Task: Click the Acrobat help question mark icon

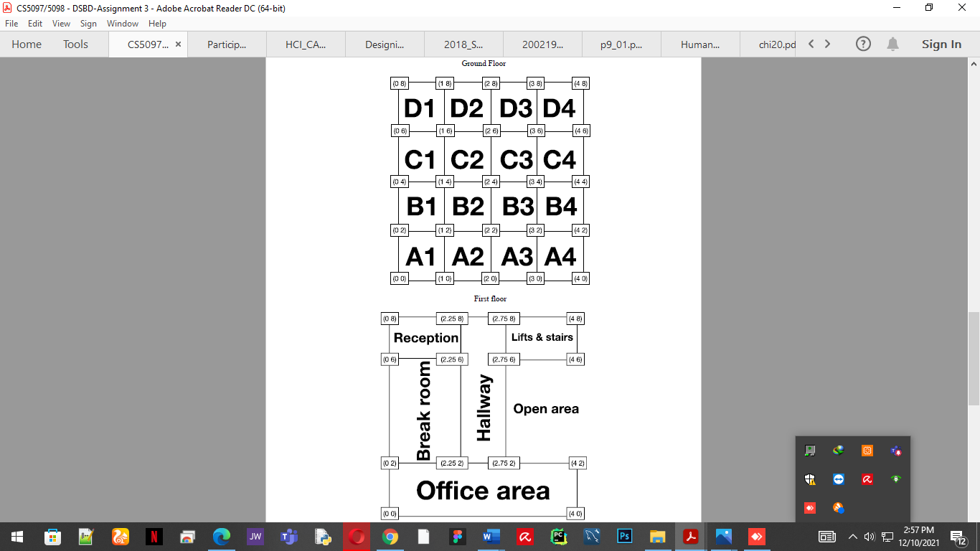Action: click(x=863, y=44)
